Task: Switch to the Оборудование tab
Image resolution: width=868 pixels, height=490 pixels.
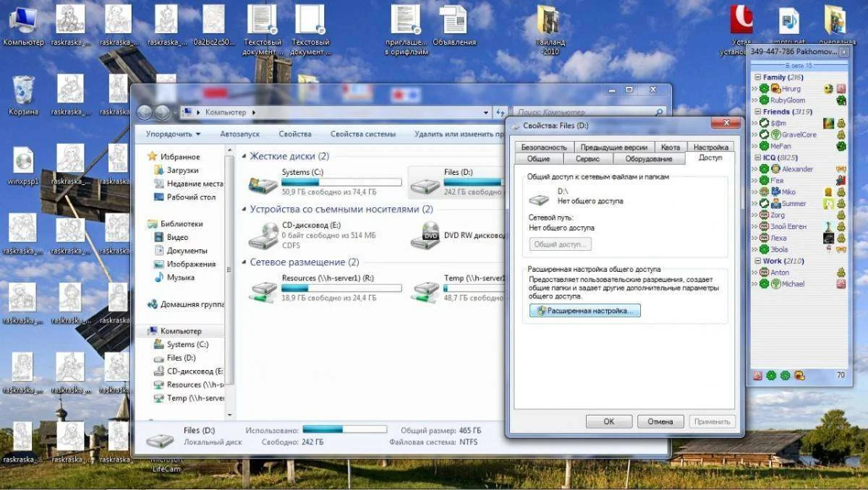Action: tap(649, 158)
